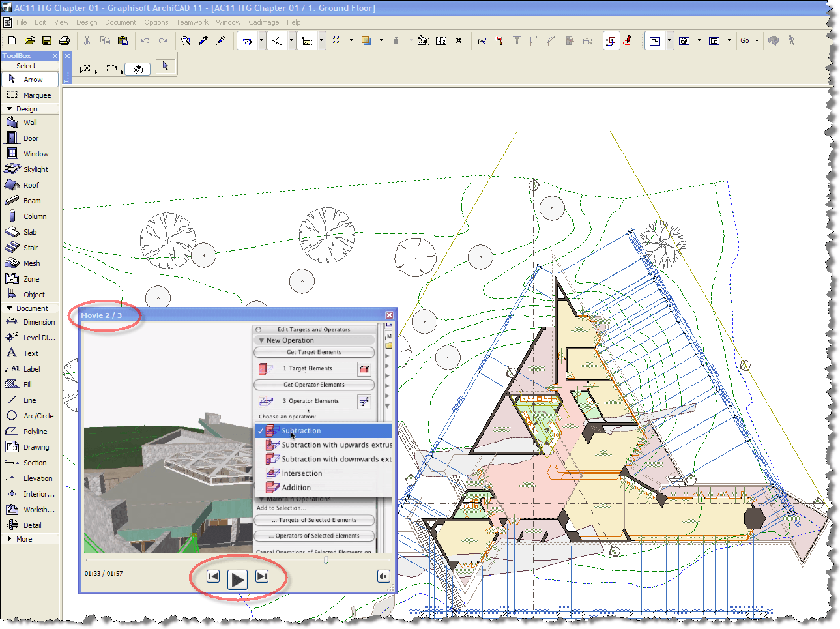
Task: Select the Marquee tool
Action: pyautogui.click(x=30, y=95)
